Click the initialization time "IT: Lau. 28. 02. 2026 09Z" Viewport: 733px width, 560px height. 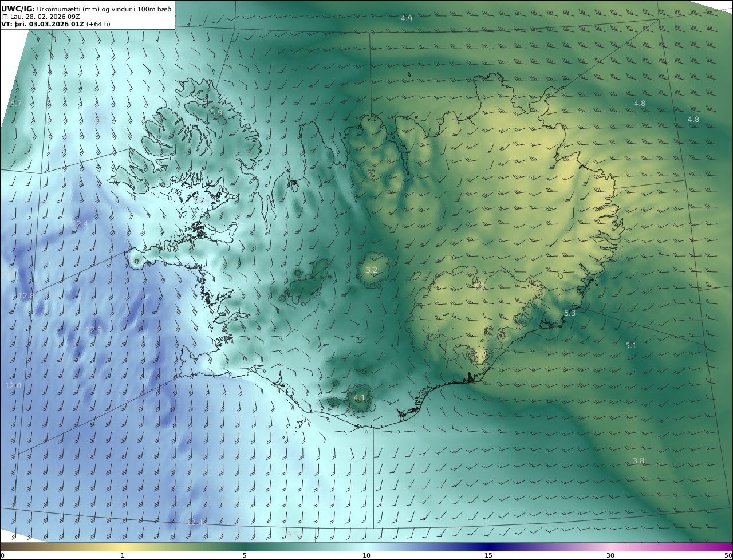pos(41,17)
